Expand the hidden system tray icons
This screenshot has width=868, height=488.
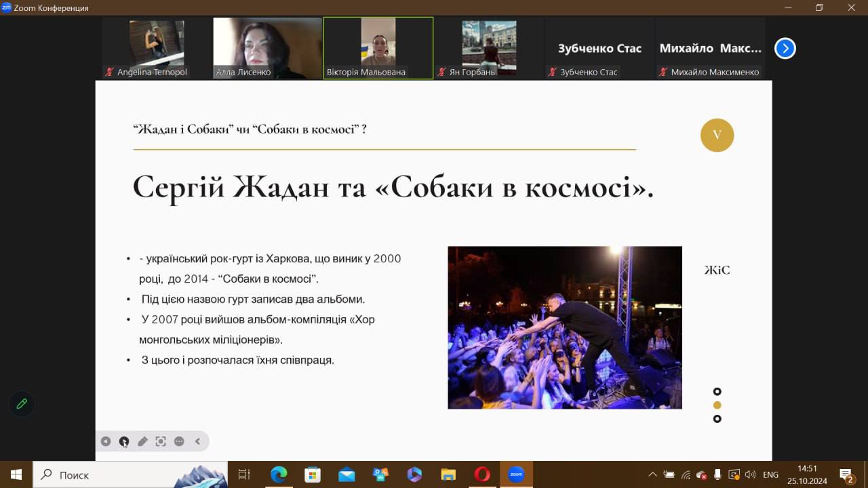(652, 474)
